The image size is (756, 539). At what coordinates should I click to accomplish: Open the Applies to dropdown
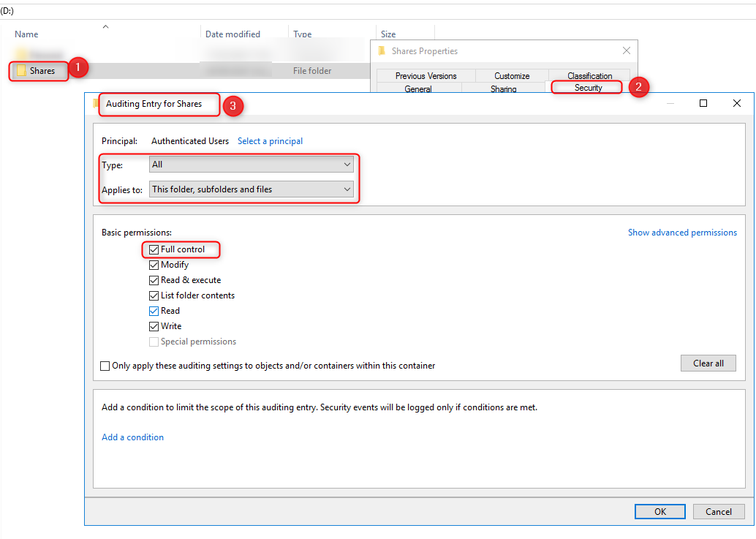tap(252, 189)
